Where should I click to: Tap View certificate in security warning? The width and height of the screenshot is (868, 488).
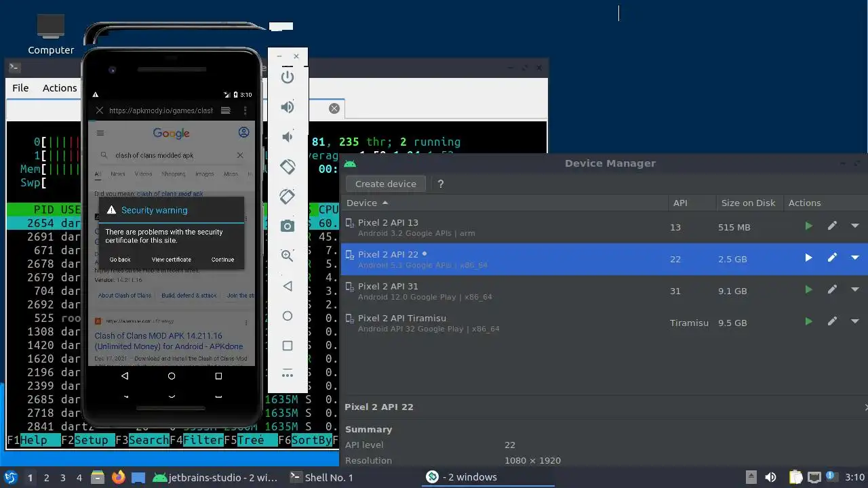click(172, 260)
